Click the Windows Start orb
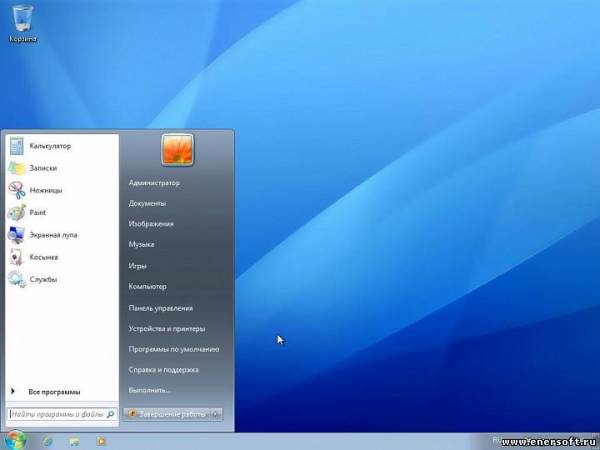The height and width of the screenshot is (450, 600). [x=15, y=441]
